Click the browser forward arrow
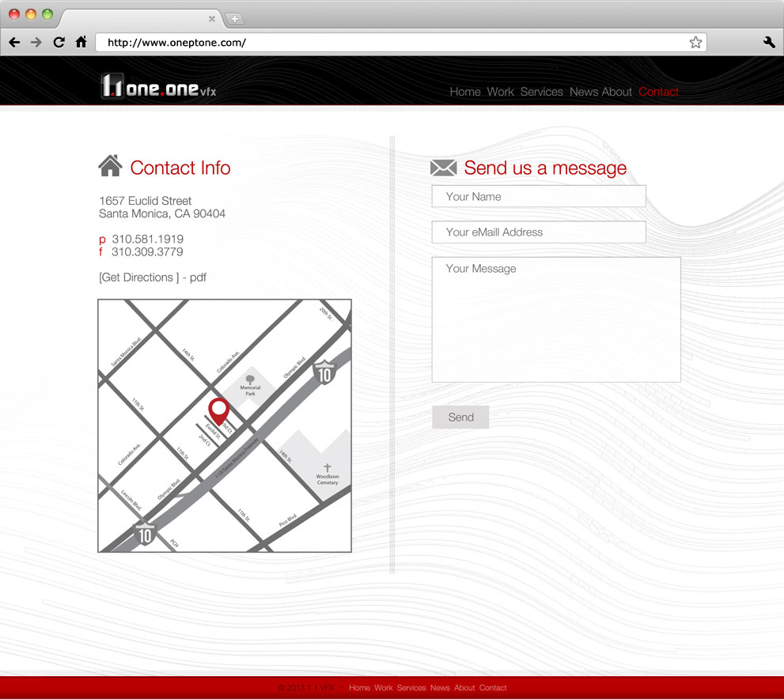 click(x=36, y=43)
